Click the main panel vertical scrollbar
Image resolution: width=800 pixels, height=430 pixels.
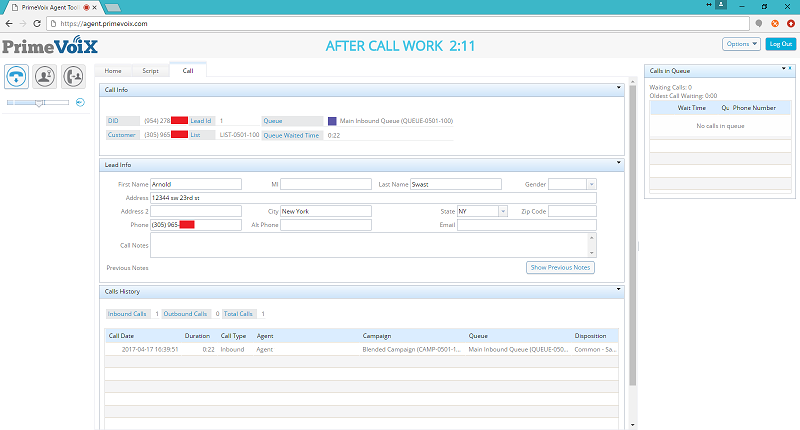(633, 235)
